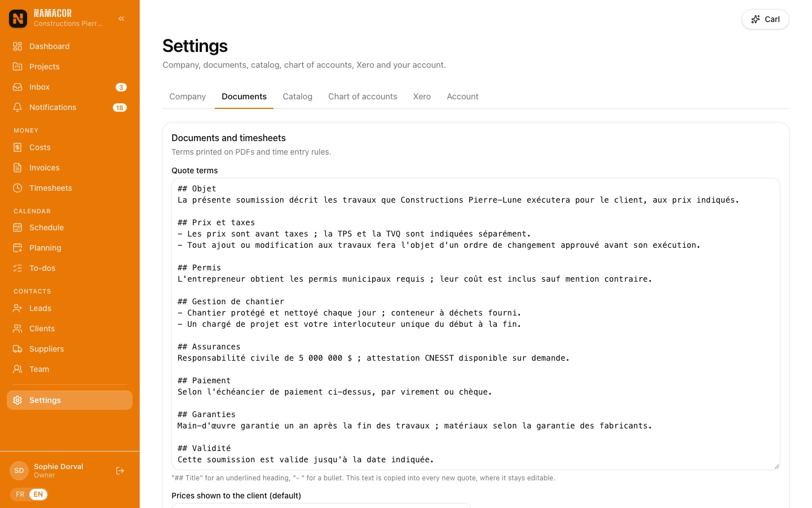Select the EN language option
Screen dimensions: 812x508
(38, 494)
